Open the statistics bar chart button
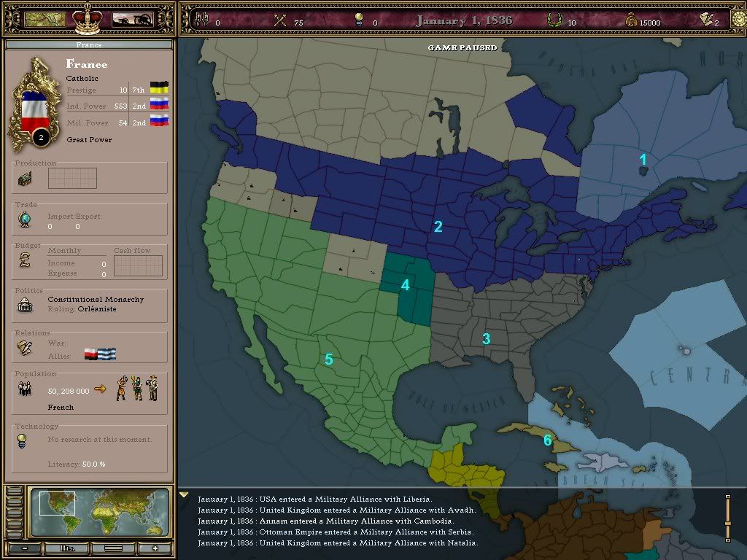This screenshot has height=560, width=747. pyautogui.click(x=67, y=548)
